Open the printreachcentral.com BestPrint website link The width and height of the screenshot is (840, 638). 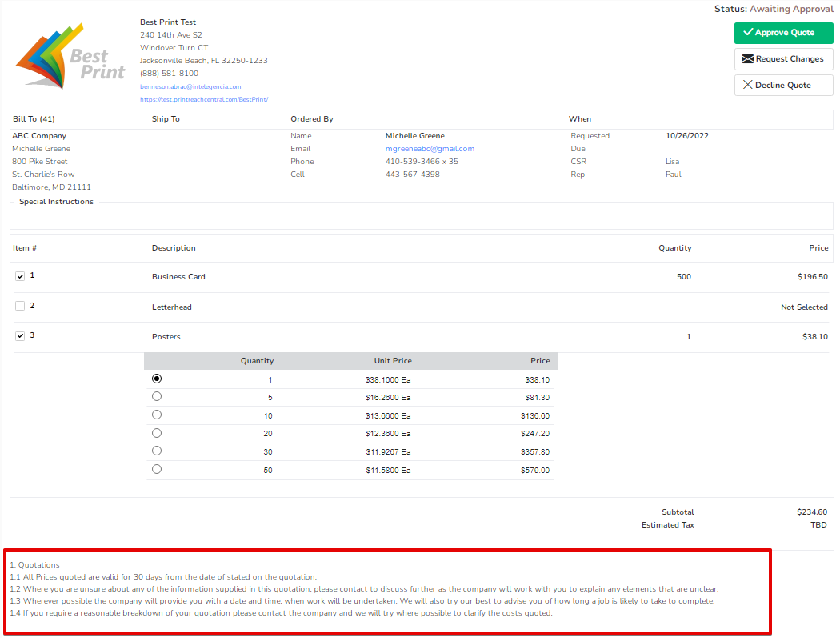click(204, 99)
